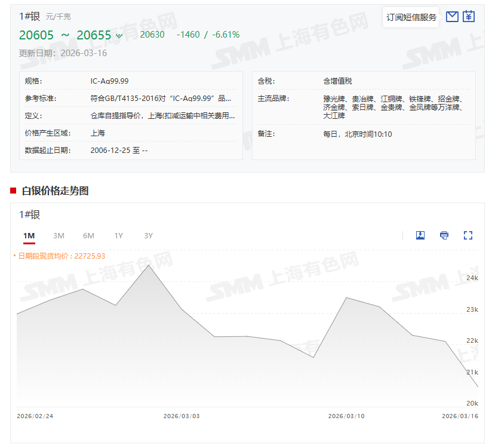
Task: Save the chart as image icon
Action: click(420, 235)
